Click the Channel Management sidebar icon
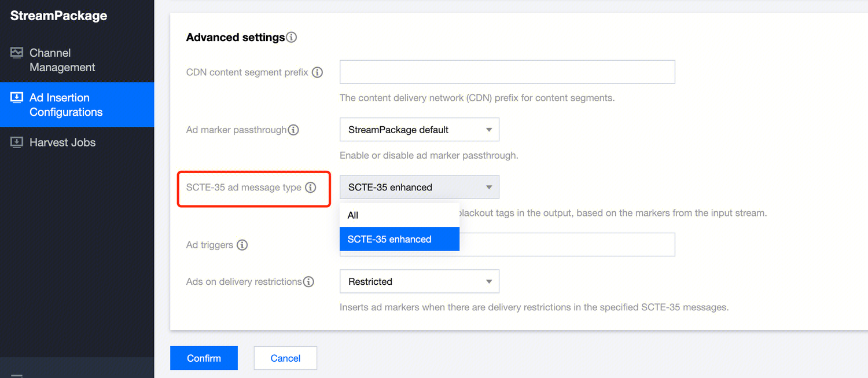 tap(17, 53)
